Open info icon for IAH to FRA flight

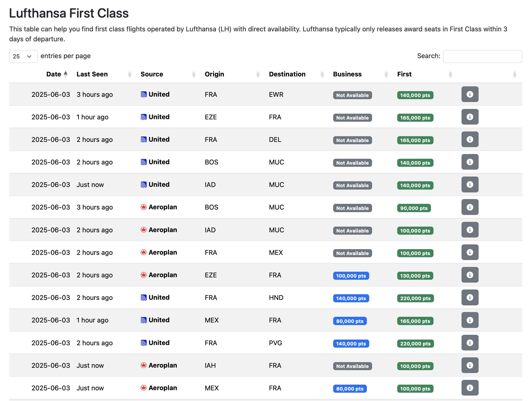470,365
